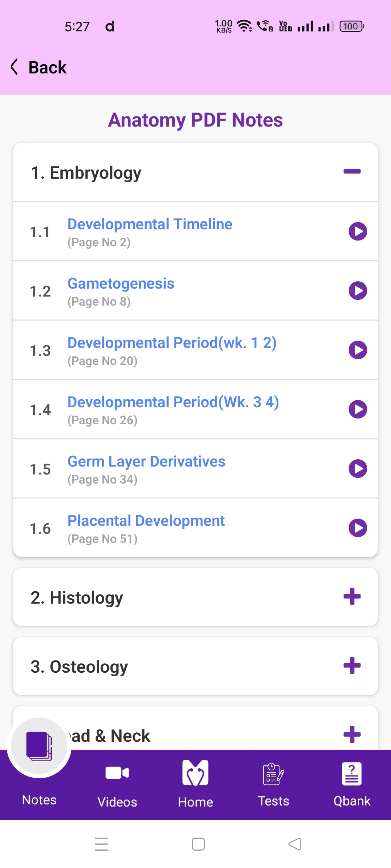Tap row number 1.1
Screen dimensions: 391x868
(40, 232)
